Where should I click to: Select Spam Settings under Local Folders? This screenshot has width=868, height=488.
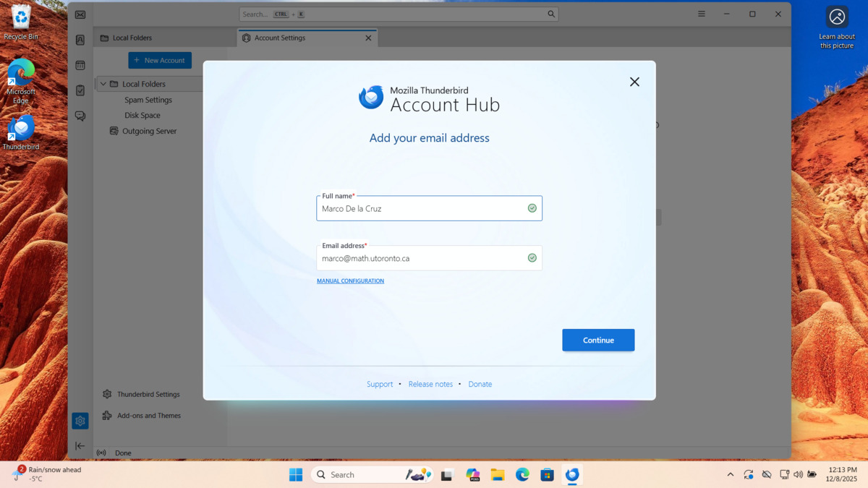[x=148, y=100]
